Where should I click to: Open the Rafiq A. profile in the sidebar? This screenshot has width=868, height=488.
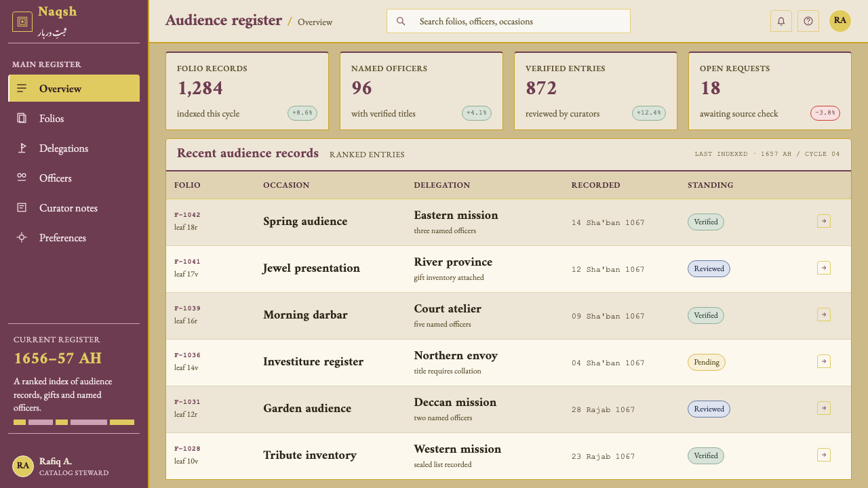[74, 466]
